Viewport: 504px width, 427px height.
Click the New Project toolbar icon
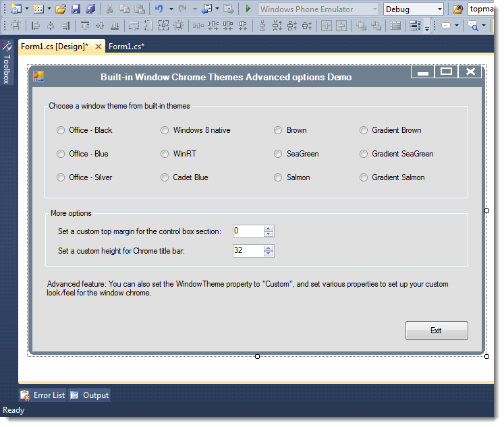tap(15, 9)
